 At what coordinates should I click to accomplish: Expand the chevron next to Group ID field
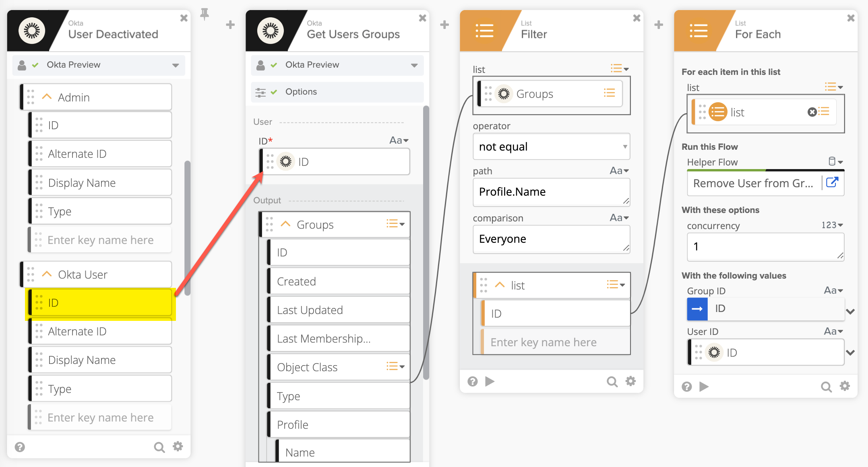pyautogui.click(x=850, y=312)
